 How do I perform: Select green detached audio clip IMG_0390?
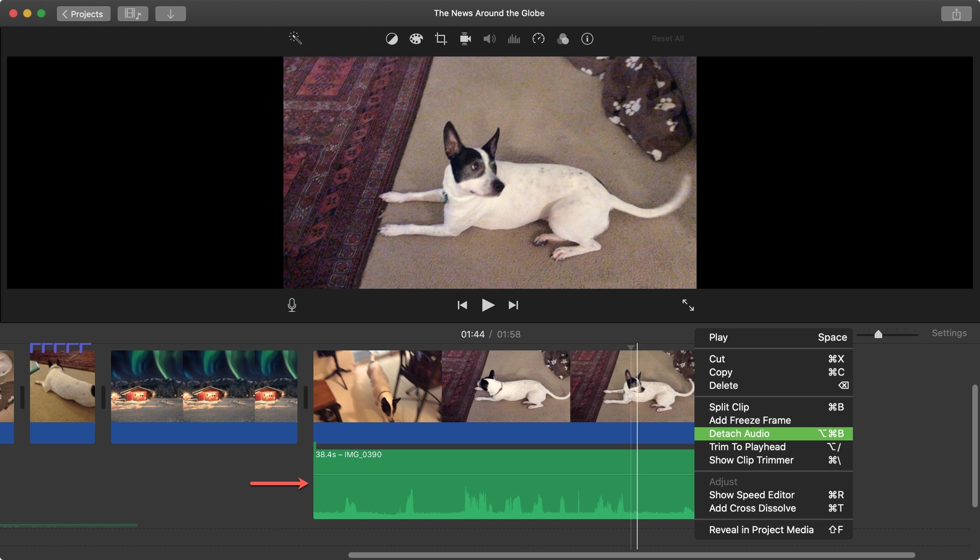[x=503, y=484]
